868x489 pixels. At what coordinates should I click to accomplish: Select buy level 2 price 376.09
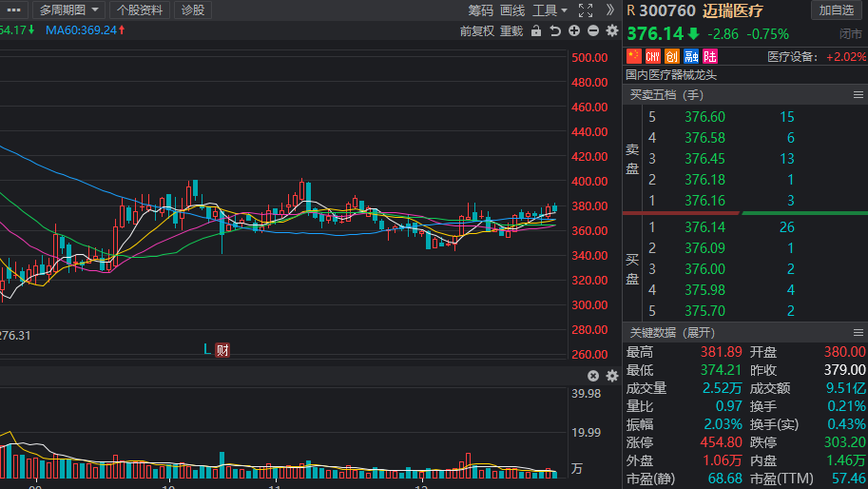704,248
